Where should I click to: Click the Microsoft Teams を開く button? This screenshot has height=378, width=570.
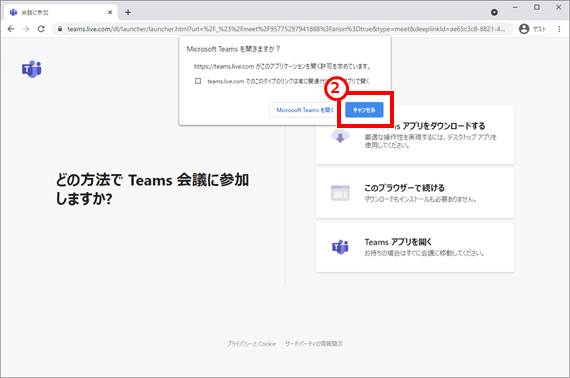(x=305, y=110)
